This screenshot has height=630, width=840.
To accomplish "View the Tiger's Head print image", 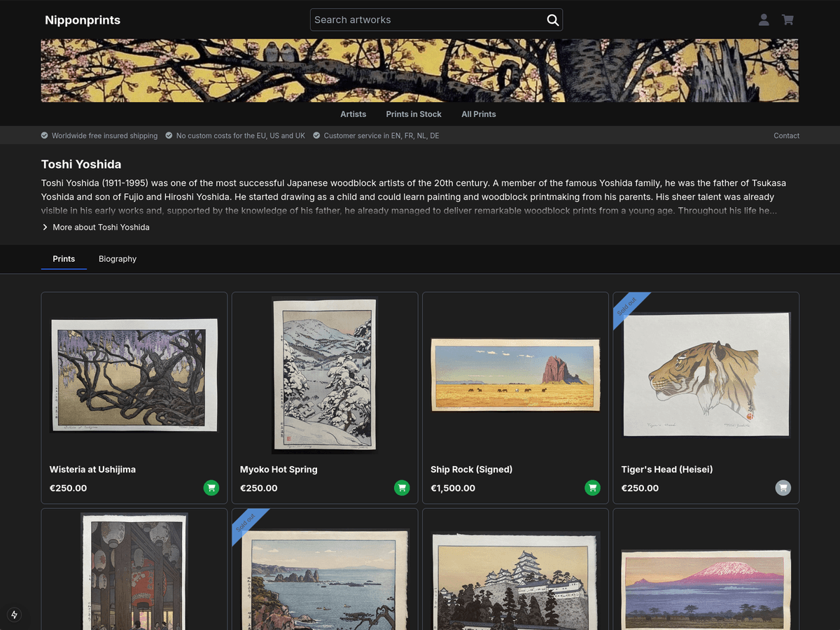I will click(706, 375).
